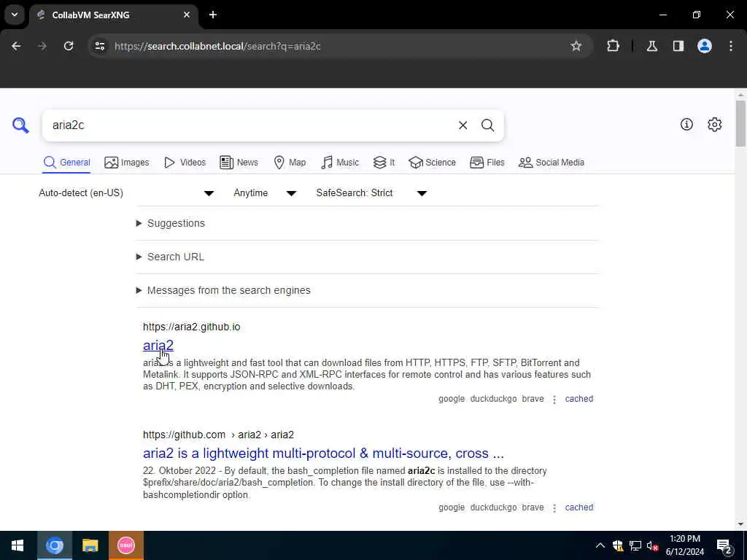
Task: Switch to the Map tab
Action: [290, 163]
